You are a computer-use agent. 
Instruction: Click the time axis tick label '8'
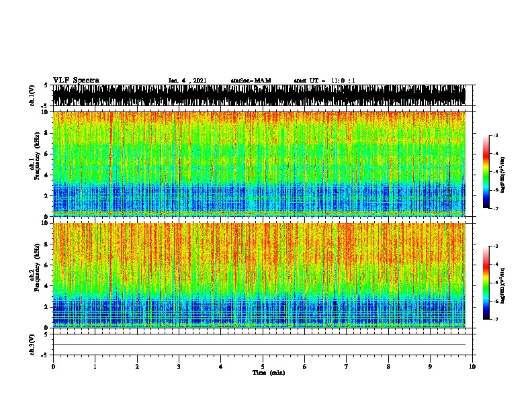click(388, 367)
